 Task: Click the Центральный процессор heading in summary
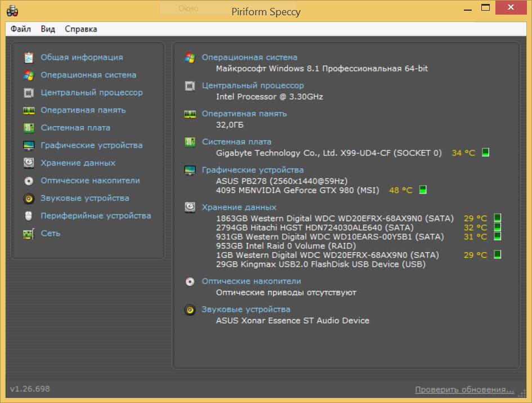(253, 86)
